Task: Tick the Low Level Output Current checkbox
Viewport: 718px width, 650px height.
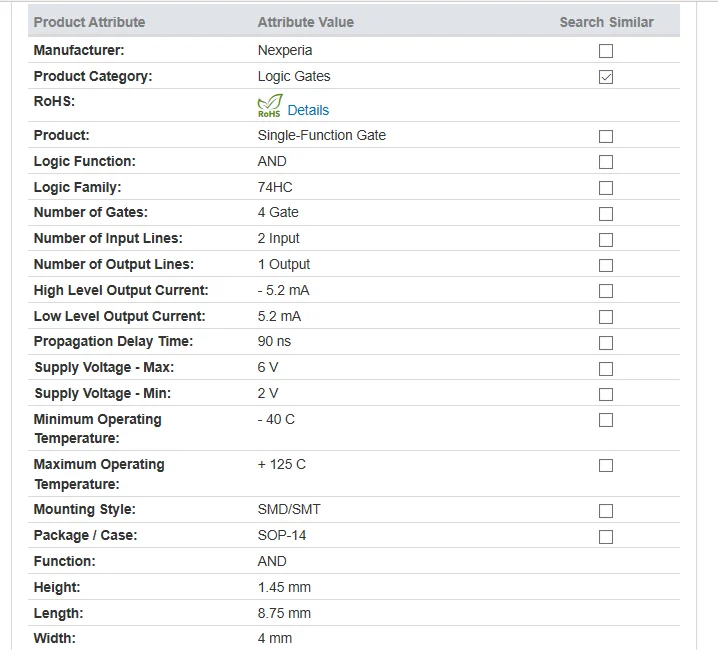Action: point(605,317)
